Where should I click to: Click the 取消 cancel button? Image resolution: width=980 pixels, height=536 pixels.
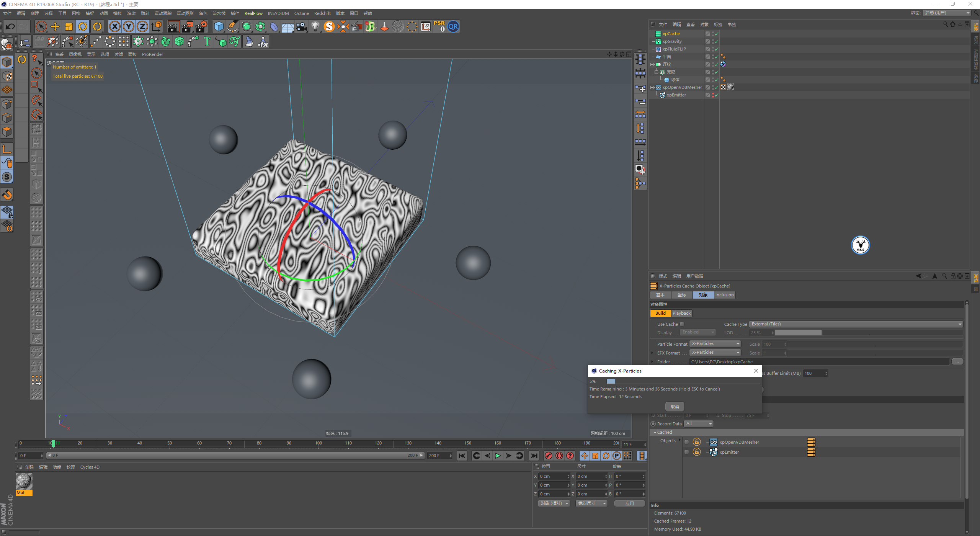coord(675,407)
